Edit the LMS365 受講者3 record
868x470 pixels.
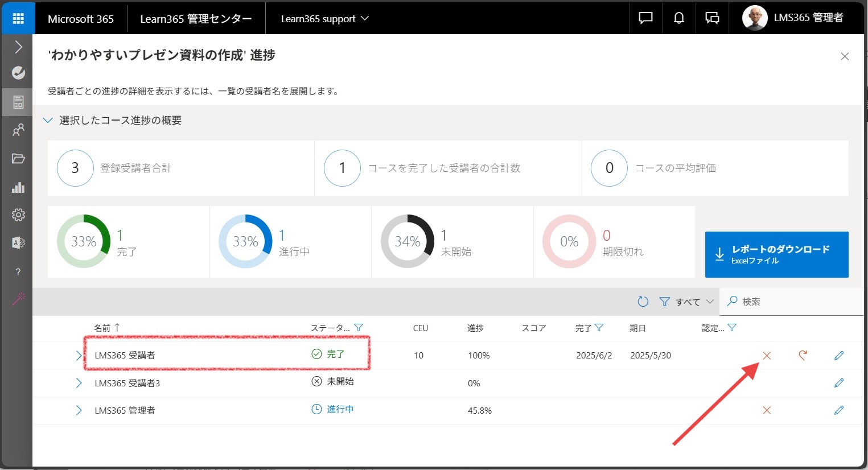coord(839,383)
